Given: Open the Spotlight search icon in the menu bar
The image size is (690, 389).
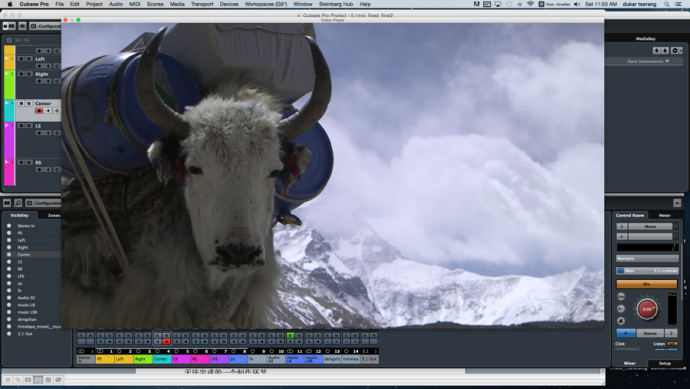Looking at the screenshot, I should pos(667,4).
